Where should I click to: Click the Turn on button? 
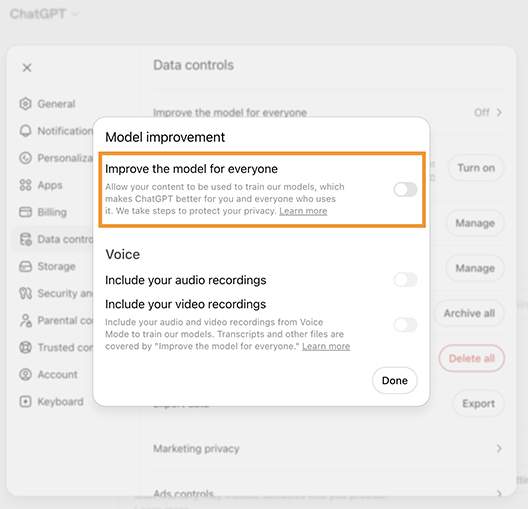coord(476,168)
